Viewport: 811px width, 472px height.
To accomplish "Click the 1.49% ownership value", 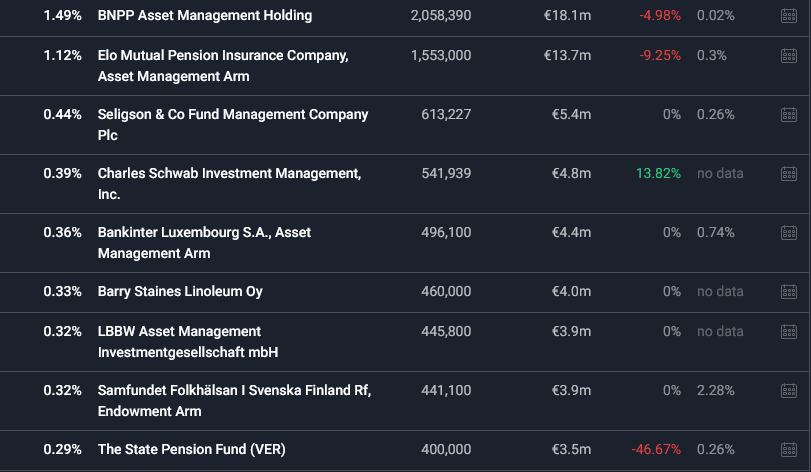I will coord(63,16).
